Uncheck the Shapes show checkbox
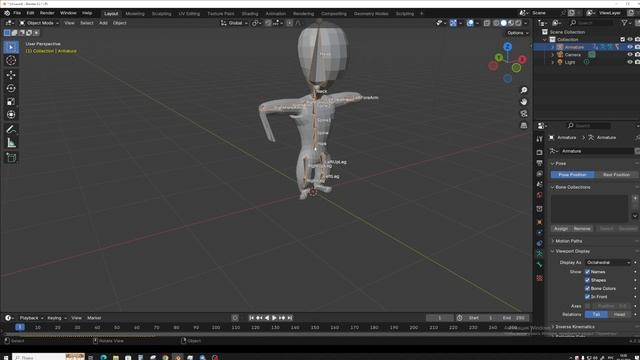The image size is (640, 360). point(587,280)
